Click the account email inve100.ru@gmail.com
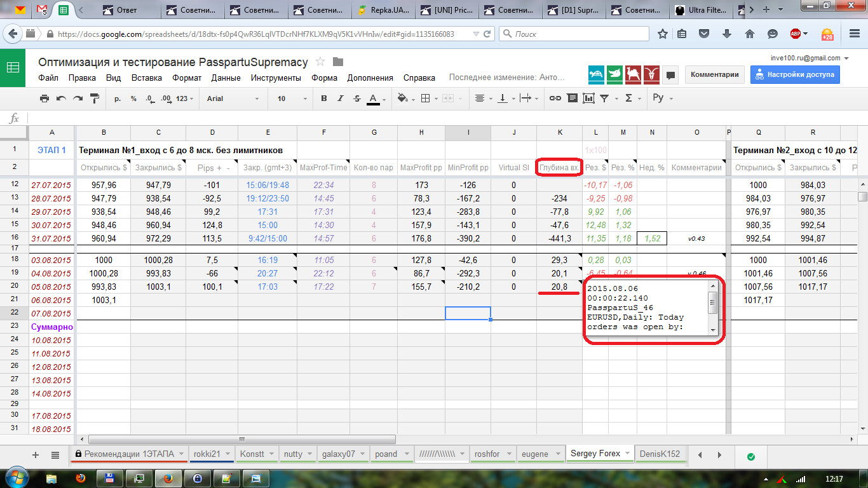This screenshot has width=868, height=488. (806, 58)
